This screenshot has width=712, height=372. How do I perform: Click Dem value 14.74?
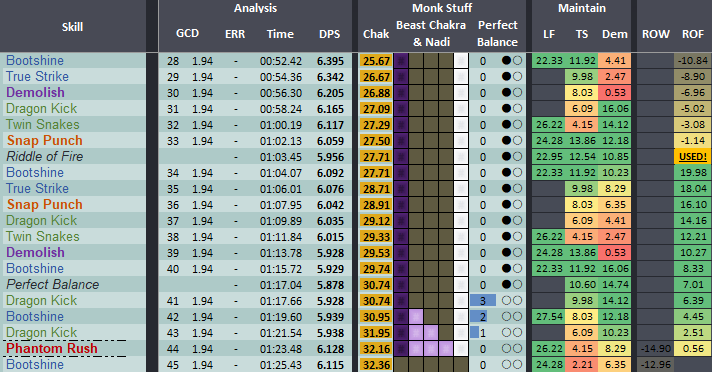(615, 285)
